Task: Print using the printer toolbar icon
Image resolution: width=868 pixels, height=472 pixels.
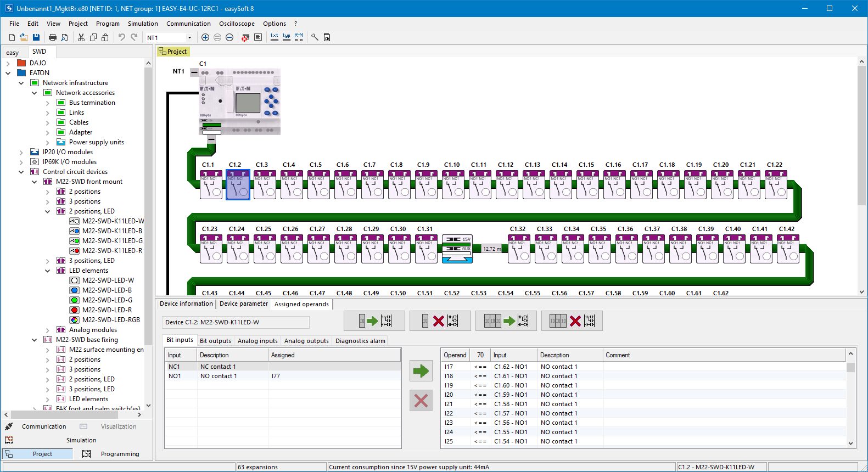Action: point(53,37)
